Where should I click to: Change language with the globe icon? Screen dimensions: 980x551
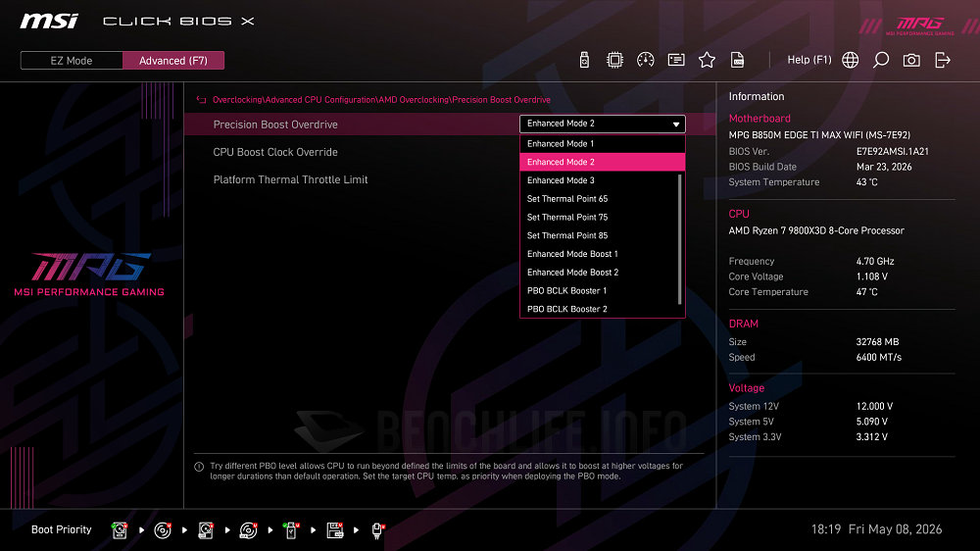tap(850, 60)
